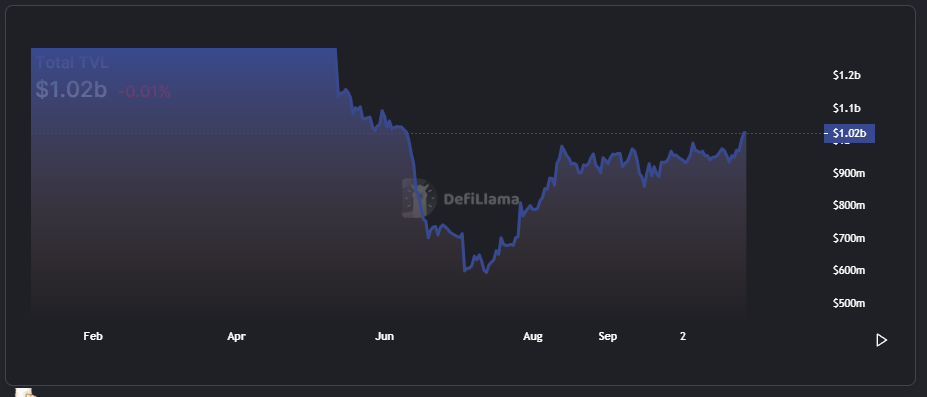Click the DefiLlama llama logo watermark
The image size is (927, 397).
point(420,198)
